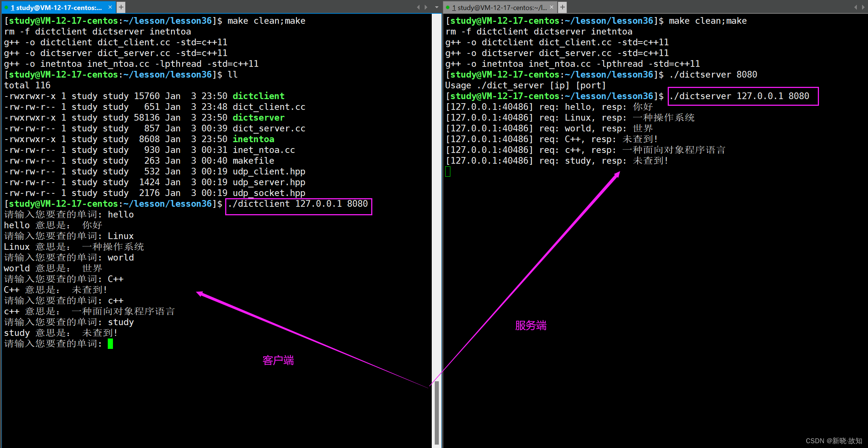Image resolution: width=868 pixels, height=448 pixels.
Task: Click the green connection dot on left tab
Action: (x=6, y=7)
